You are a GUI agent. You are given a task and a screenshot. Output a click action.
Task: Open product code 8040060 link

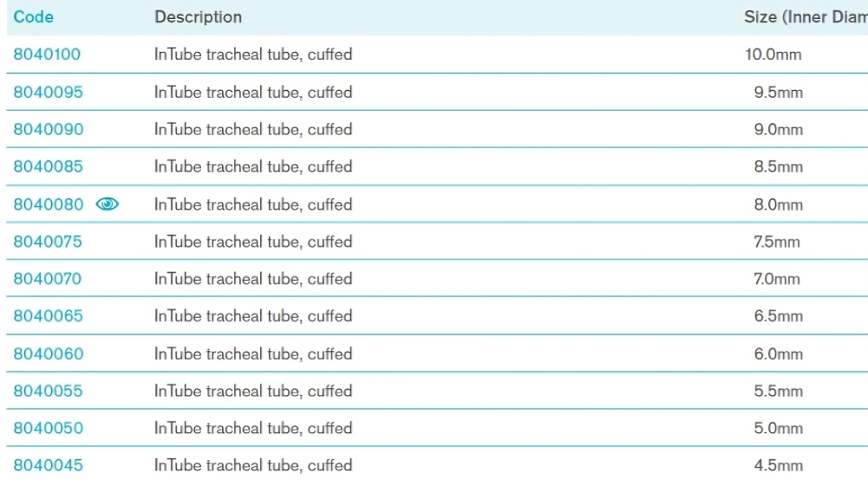click(x=48, y=353)
